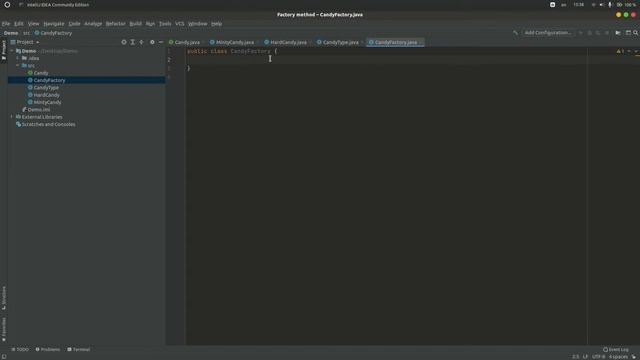
Task: Open the Run menu
Action: tap(150, 24)
